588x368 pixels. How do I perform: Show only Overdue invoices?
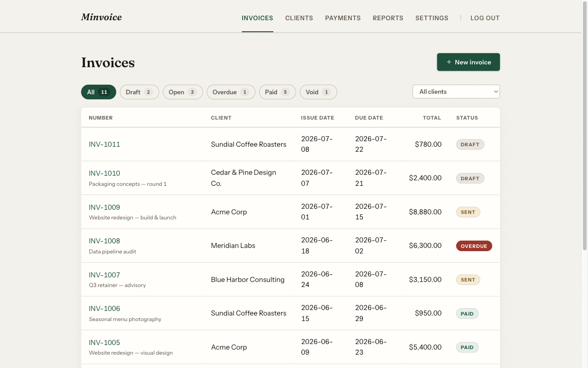coord(231,92)
